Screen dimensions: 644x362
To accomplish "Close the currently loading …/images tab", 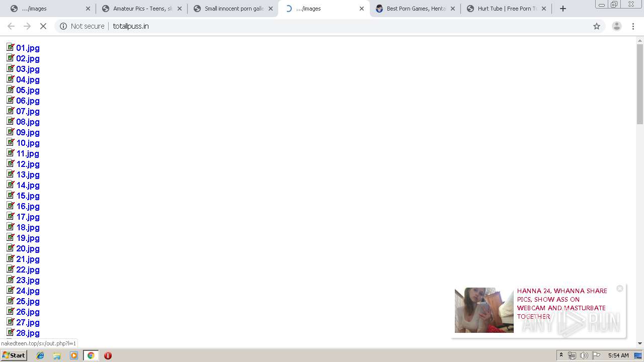I will pyautogui.click(x=362, y=9).
